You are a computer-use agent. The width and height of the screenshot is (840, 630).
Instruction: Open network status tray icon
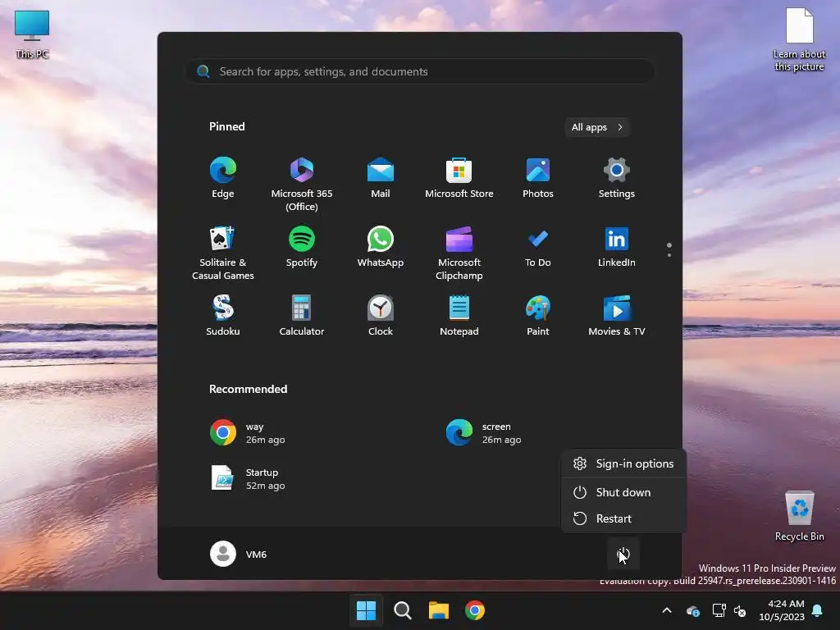[719, 610]
